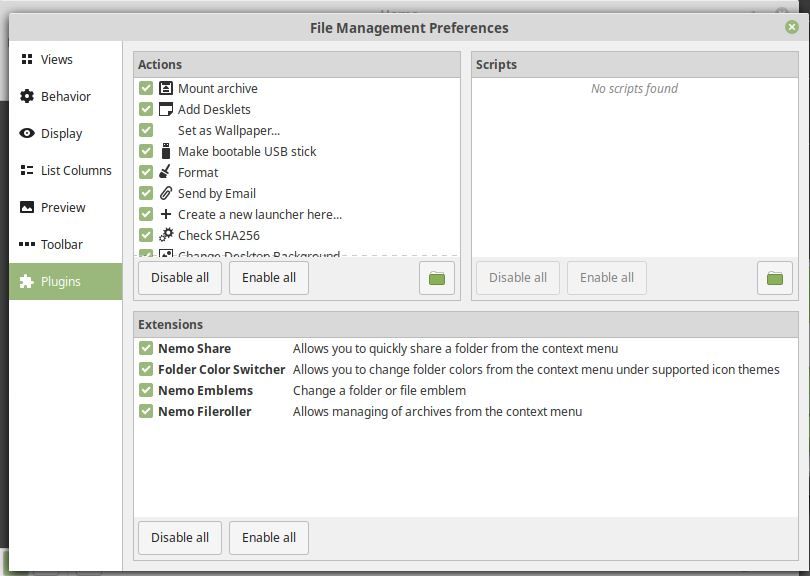
Task: Click Enable all under Scripts
Action: tap(606, 278)
